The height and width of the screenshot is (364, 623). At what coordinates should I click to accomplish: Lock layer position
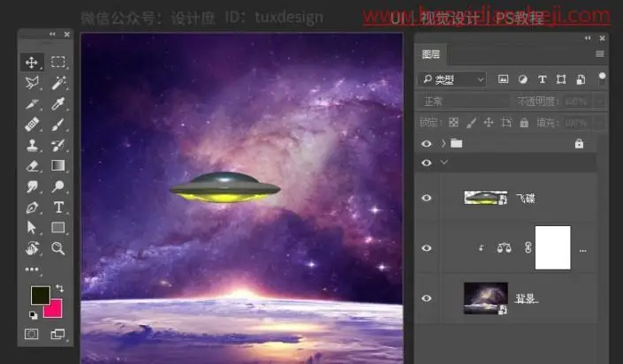[489, 123]
